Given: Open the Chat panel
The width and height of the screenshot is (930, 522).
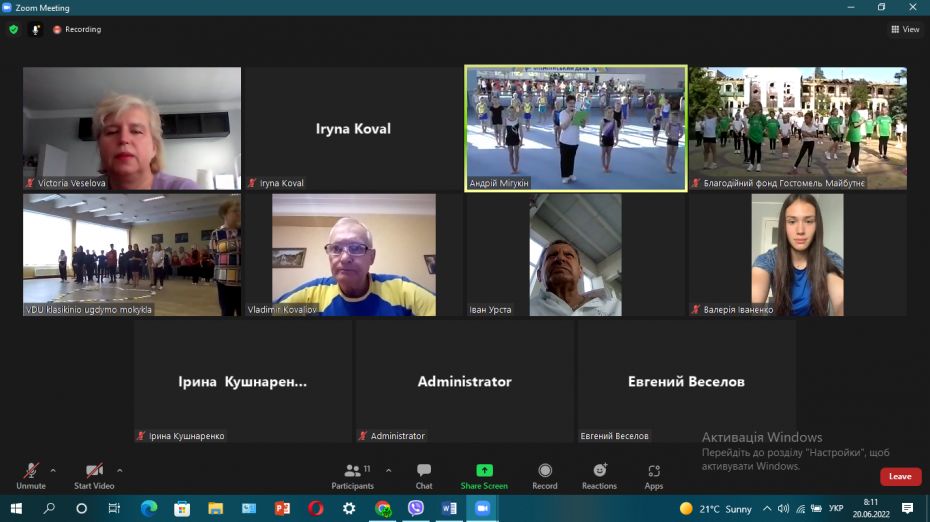Looking at the screenshot, I should click(x=424, y=475).
